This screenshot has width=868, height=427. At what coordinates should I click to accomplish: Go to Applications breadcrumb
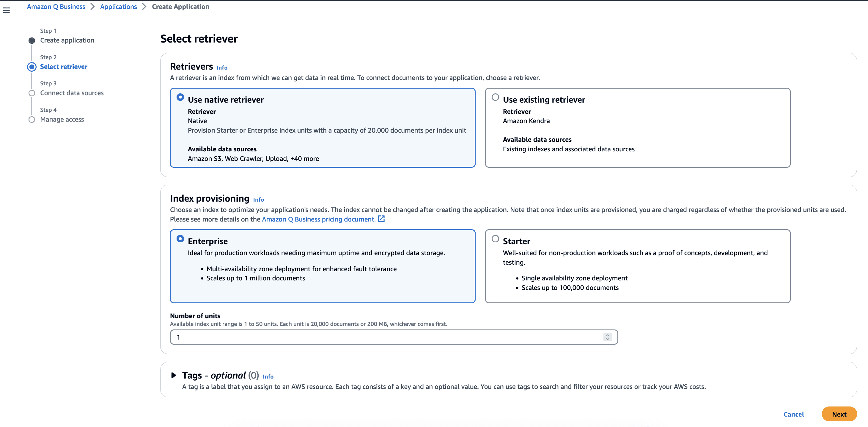[x=118, y=7]
